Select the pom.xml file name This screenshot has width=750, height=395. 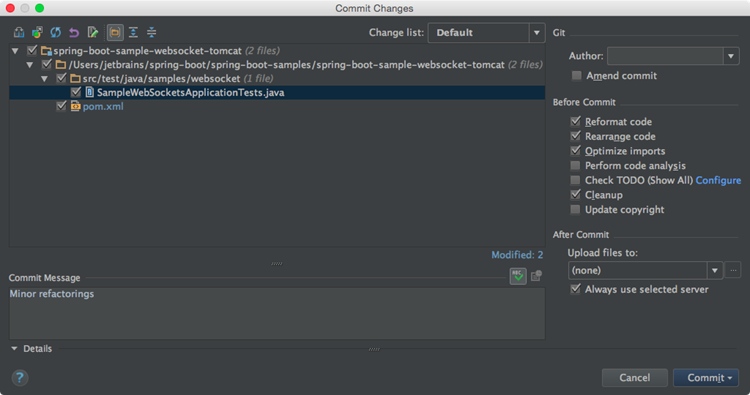click(x=103, y=106)
